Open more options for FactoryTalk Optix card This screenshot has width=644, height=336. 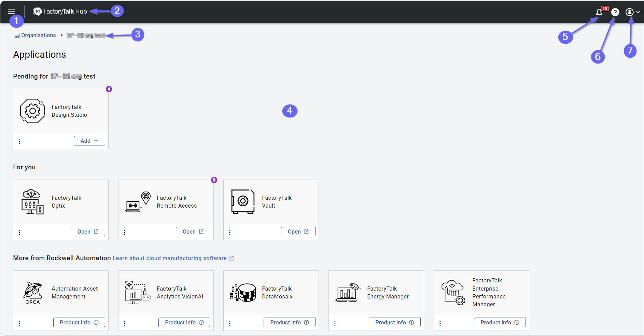(x=19, y=233)
